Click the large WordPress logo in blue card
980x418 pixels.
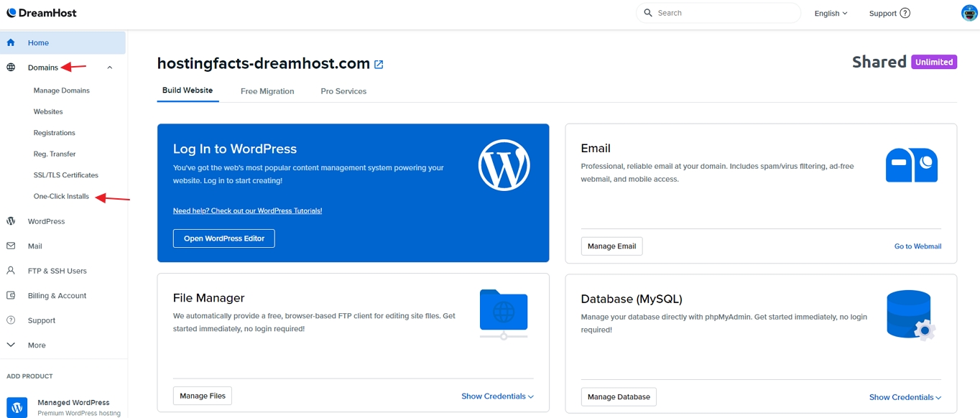504,164
